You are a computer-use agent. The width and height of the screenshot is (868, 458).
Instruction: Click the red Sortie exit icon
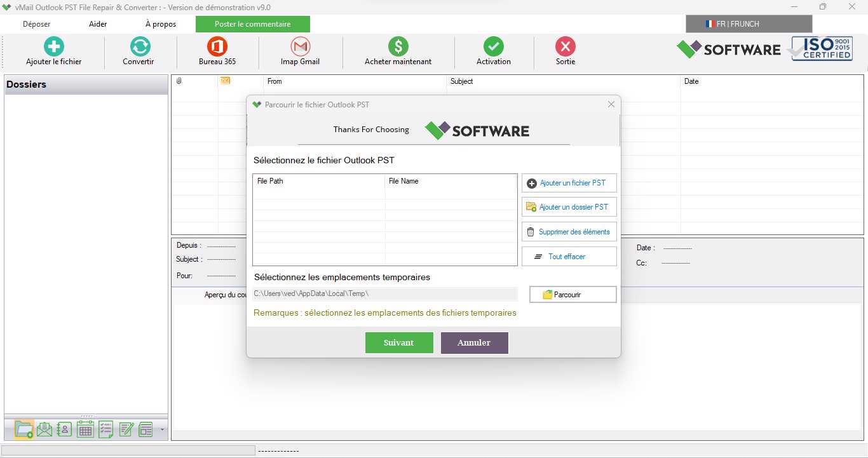[566, 46]
